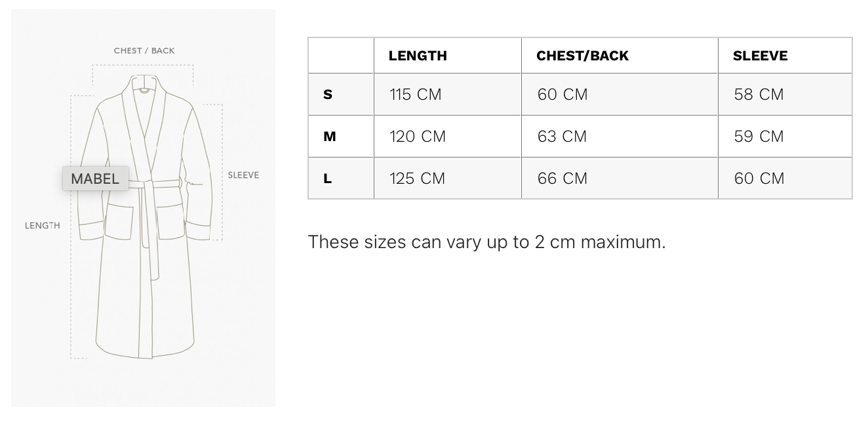Click the LENGTH label left of the robe
The image size is (868, 424).
pos(43,226)
